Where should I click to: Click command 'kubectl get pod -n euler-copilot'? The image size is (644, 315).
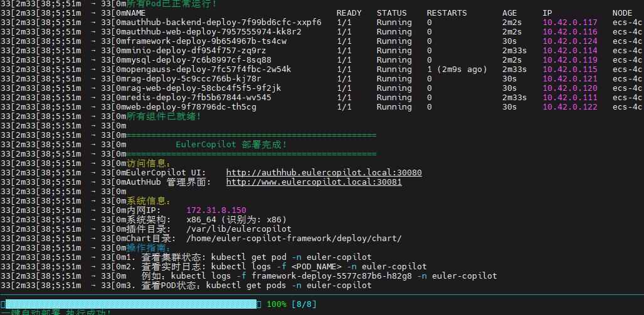point(291,257)
